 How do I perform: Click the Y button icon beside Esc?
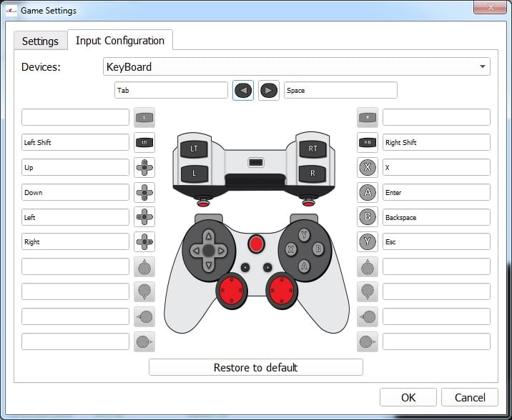[368, 241]
